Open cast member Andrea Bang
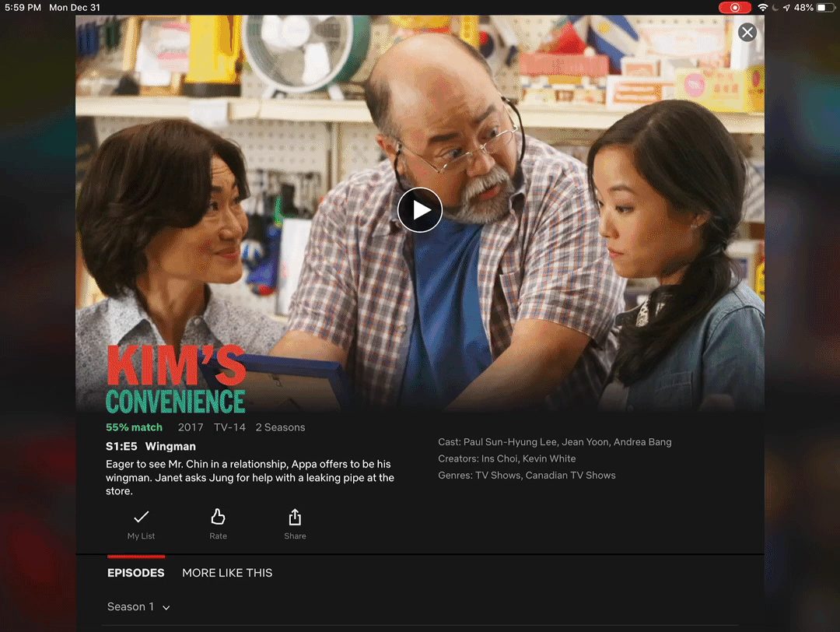 642,442
